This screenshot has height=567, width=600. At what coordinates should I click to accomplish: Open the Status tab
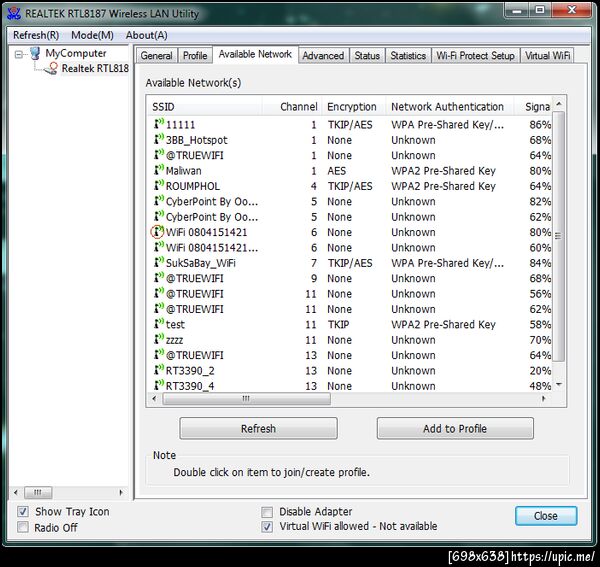coord(367,56)
